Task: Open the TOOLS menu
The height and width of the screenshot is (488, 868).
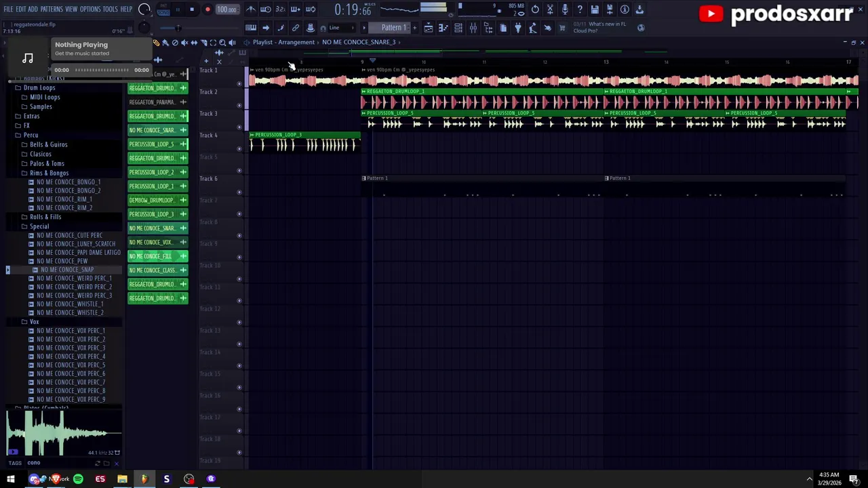Action: [x=111, y=9]
